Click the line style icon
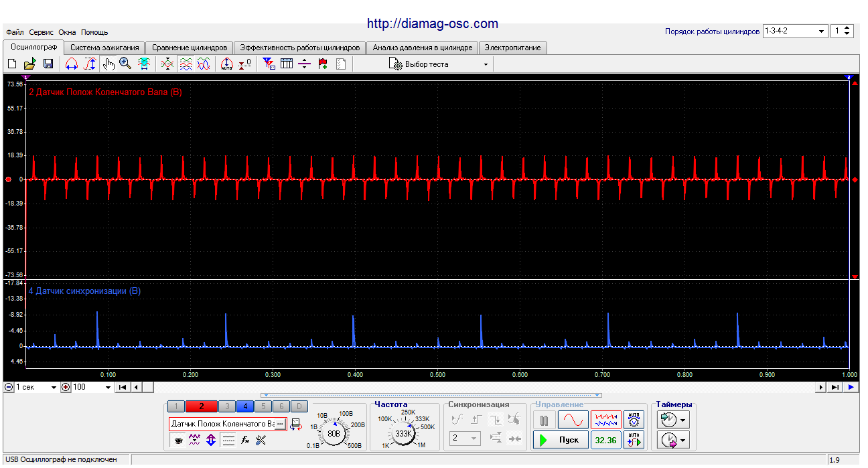The width and height of the screenshot is (868, 468). pyautogui.click(x=228, y=440)
